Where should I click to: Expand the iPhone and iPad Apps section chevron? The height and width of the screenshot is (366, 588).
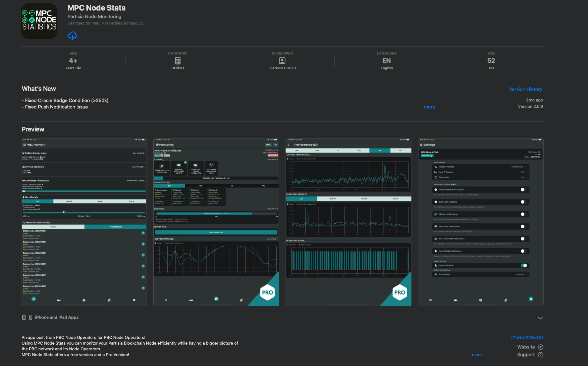click(x=541, y=318)
